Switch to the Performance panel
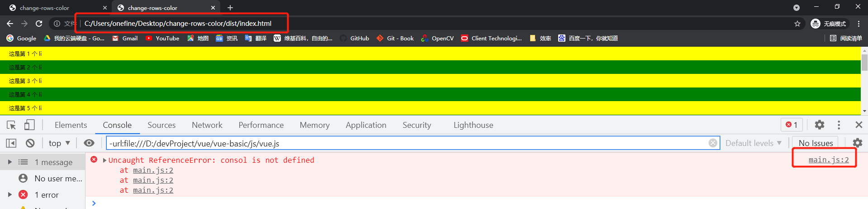The image size is (868, 209). pyautogui.click(x=261, y=125)
